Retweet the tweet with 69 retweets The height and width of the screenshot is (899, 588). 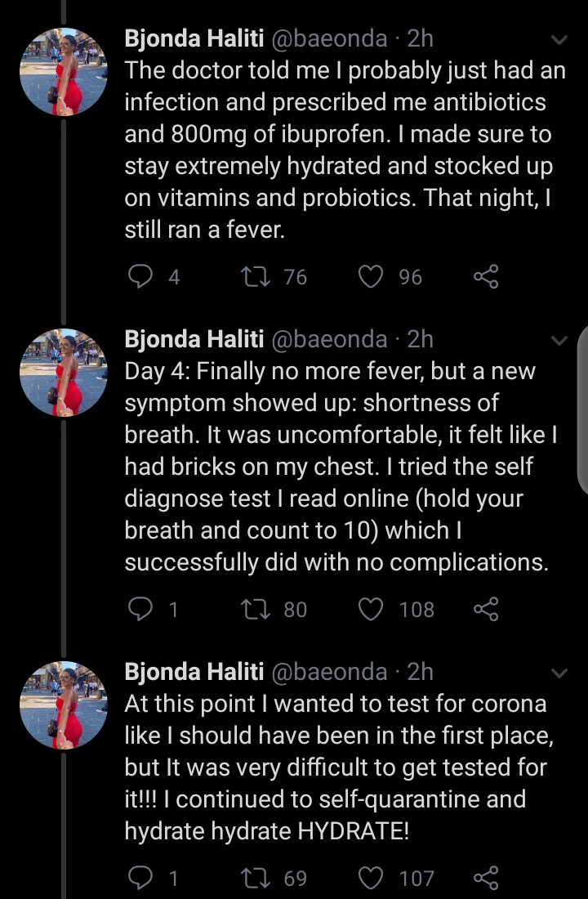coord(255,878)
